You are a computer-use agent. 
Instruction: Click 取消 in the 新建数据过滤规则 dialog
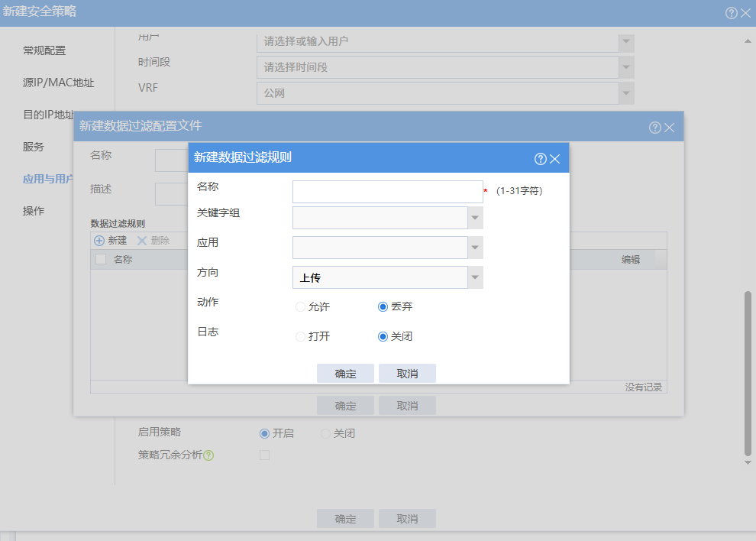point(407,374)
